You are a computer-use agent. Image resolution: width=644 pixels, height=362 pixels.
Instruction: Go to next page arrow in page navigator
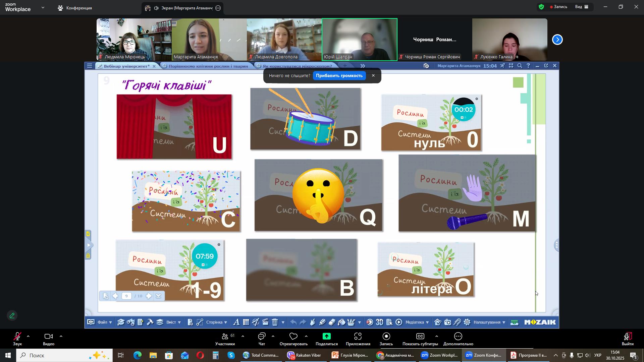click(149, 296)
